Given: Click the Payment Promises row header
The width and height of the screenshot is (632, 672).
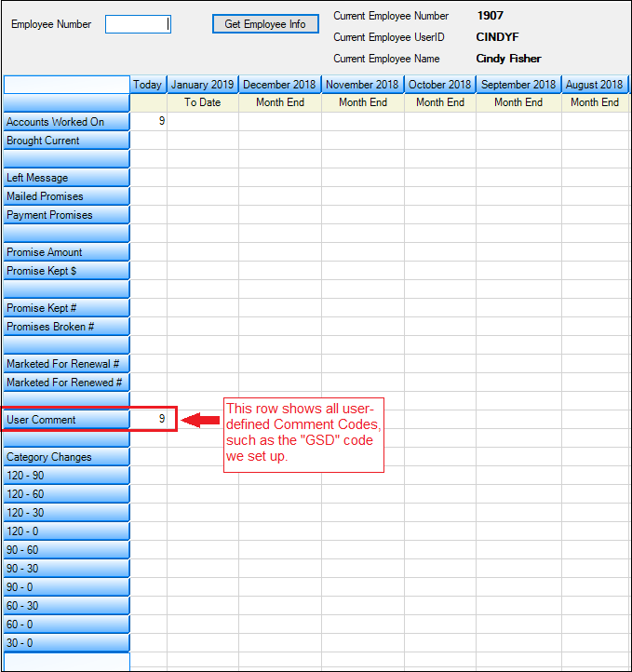Looking at the screenshot, I should [66, 215].
